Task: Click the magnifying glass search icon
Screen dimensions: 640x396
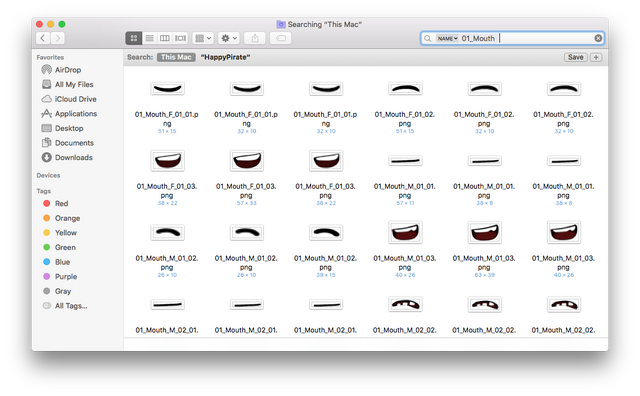Action: point(427,38)
